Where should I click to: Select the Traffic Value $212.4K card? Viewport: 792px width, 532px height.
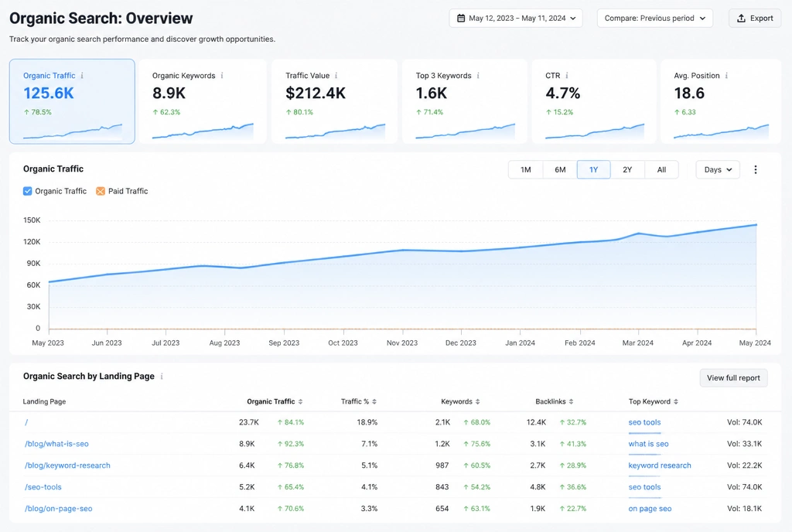click(x=334, y=101)
